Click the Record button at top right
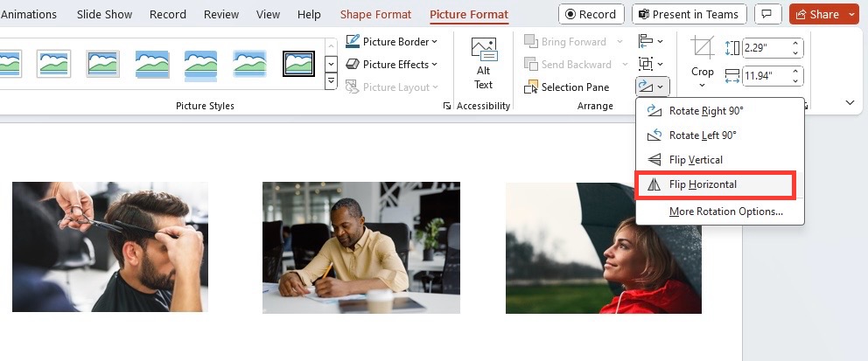 591,14
